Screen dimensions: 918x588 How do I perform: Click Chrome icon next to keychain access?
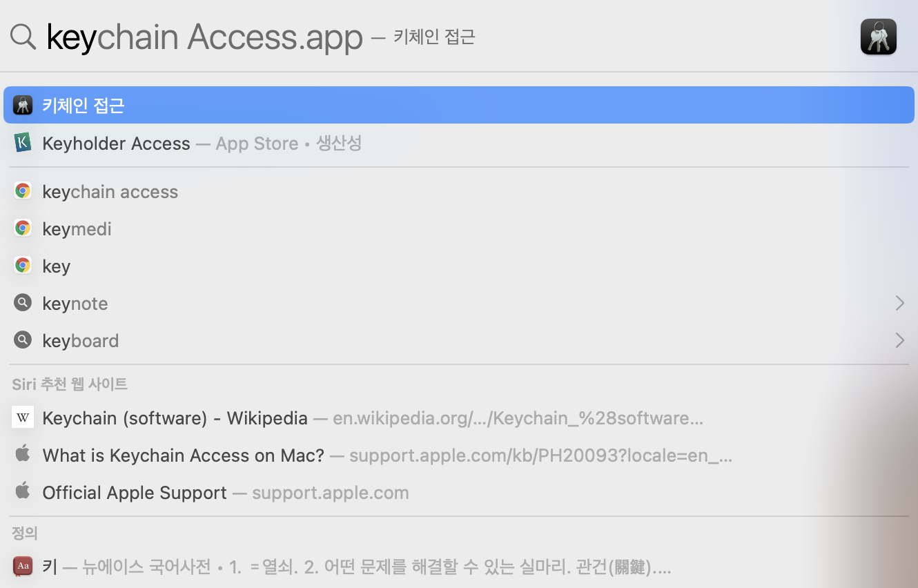(x=23, y=191)
